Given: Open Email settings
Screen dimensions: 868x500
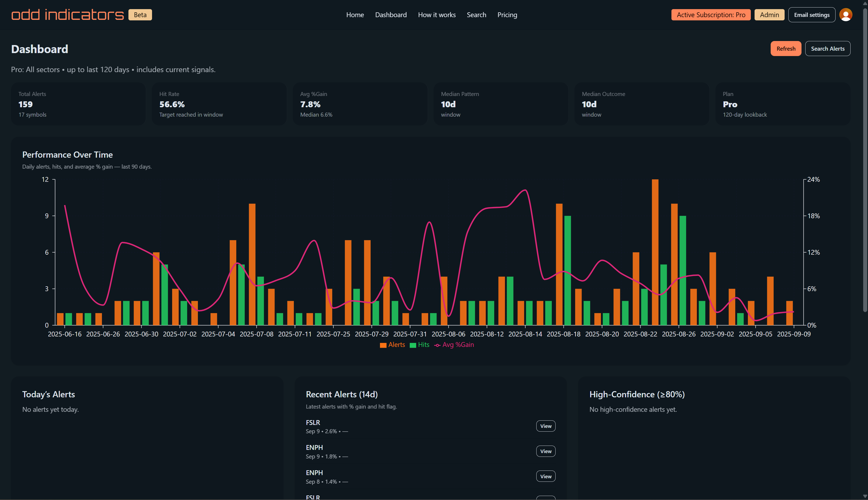Looking at the screenshot, I should click(x=811, y=15).
